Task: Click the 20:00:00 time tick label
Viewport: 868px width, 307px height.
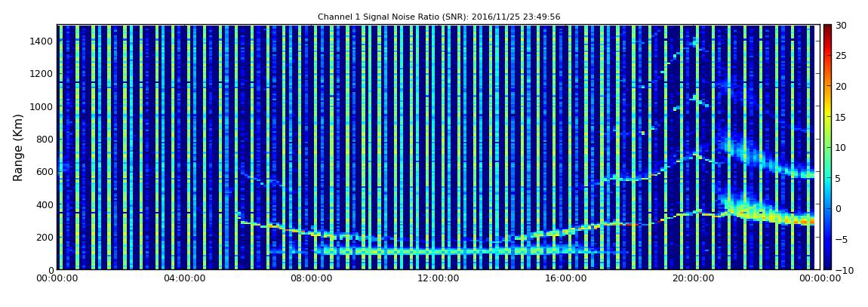Action: point(692,278)
